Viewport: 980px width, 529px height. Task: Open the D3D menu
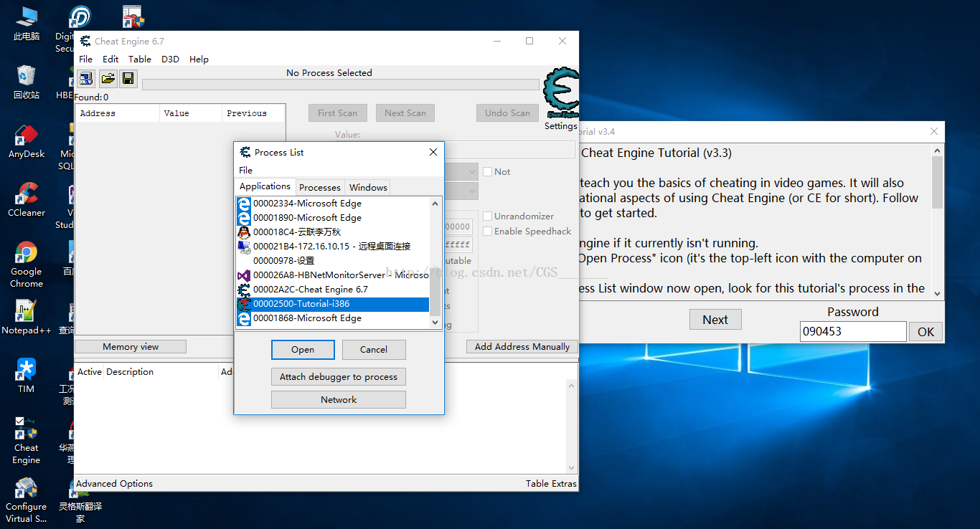[170, 59]
